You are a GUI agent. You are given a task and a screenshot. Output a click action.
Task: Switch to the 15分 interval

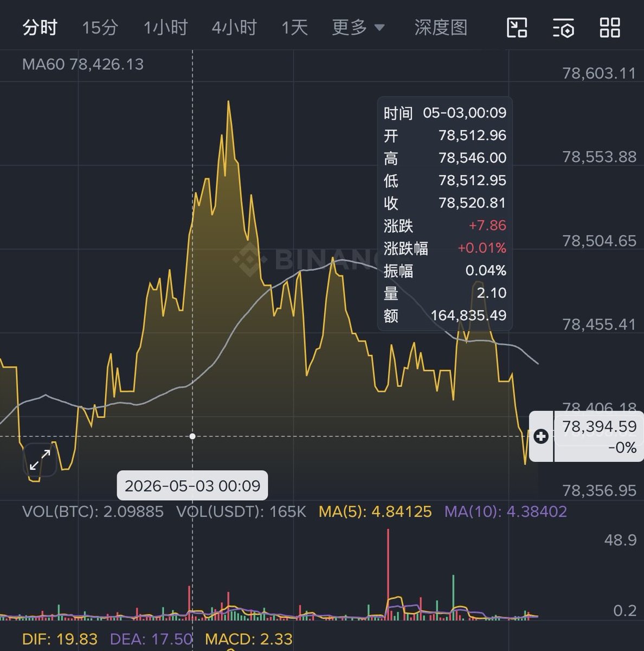[100, 27]
